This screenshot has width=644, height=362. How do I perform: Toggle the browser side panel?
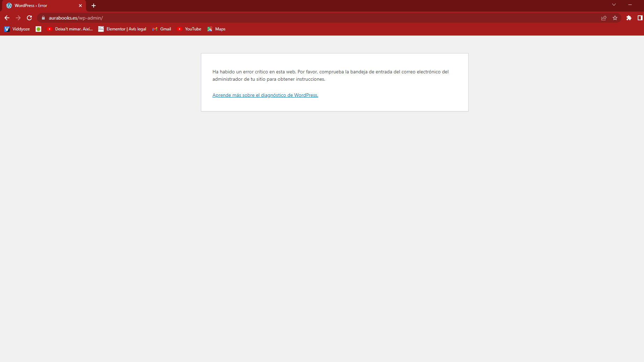(x=640, y=18)
